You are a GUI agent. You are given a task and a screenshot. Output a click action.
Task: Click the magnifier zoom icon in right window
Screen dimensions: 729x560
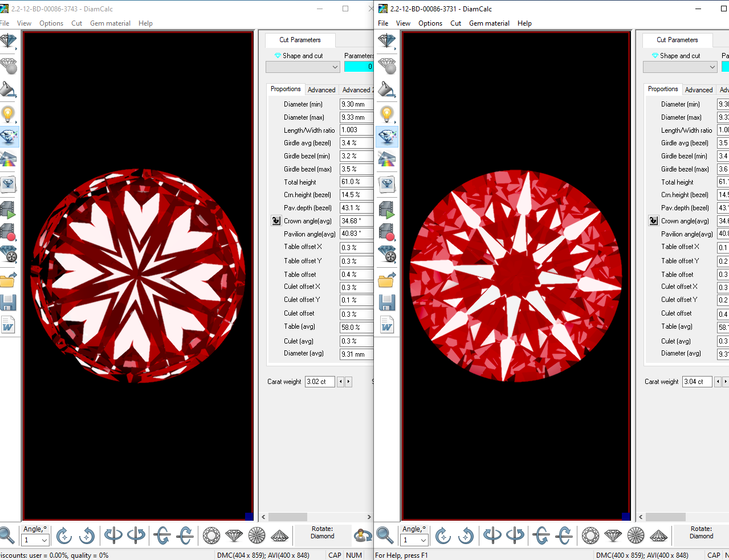point(385,536)
